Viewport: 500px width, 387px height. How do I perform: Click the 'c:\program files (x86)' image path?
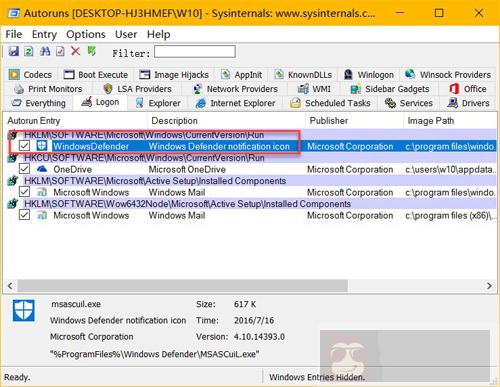coord(450,216)
